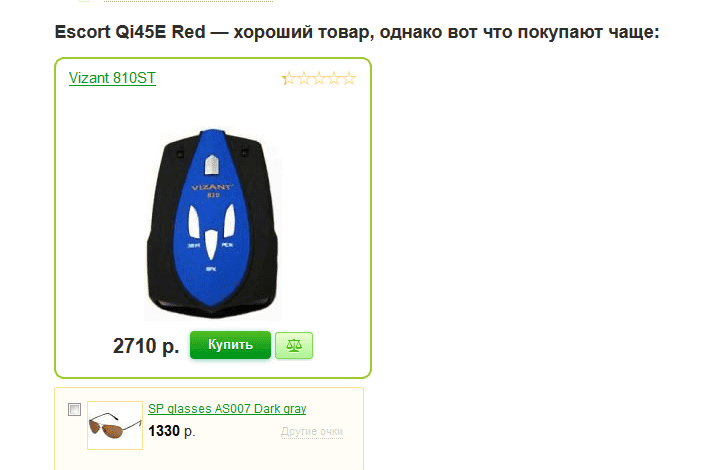Image resolution: width=705 pixels, height=470 pixels.
Task: Click the 2710 р. price text
Action: click(x=146, y=346)
